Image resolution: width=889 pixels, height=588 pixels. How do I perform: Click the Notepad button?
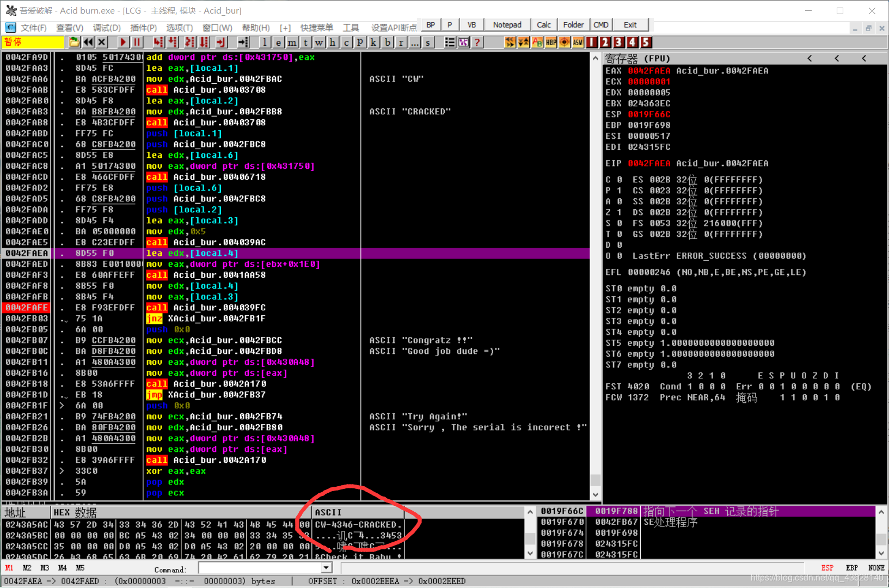click(507, 24)
